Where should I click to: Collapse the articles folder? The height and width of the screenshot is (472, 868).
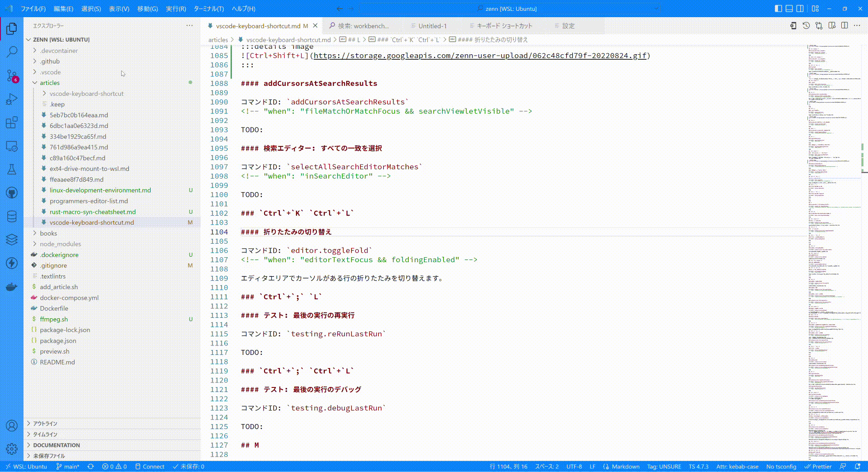(49, 83)
